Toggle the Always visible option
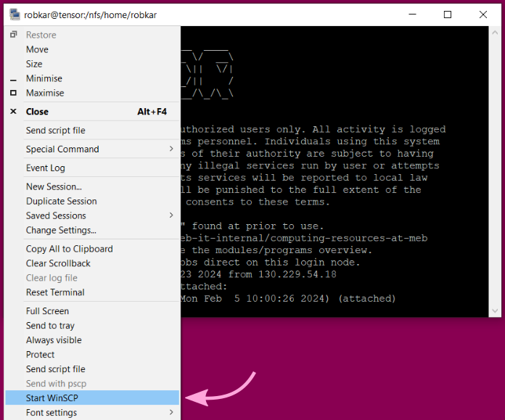Viewport: 505px width, 420px height. click(54, 340)
